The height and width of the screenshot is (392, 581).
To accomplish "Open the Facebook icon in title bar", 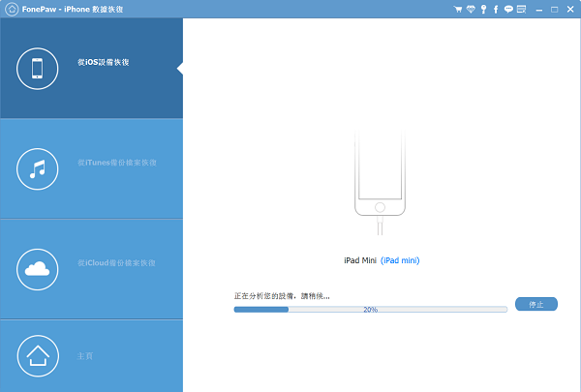I will 496,9.
